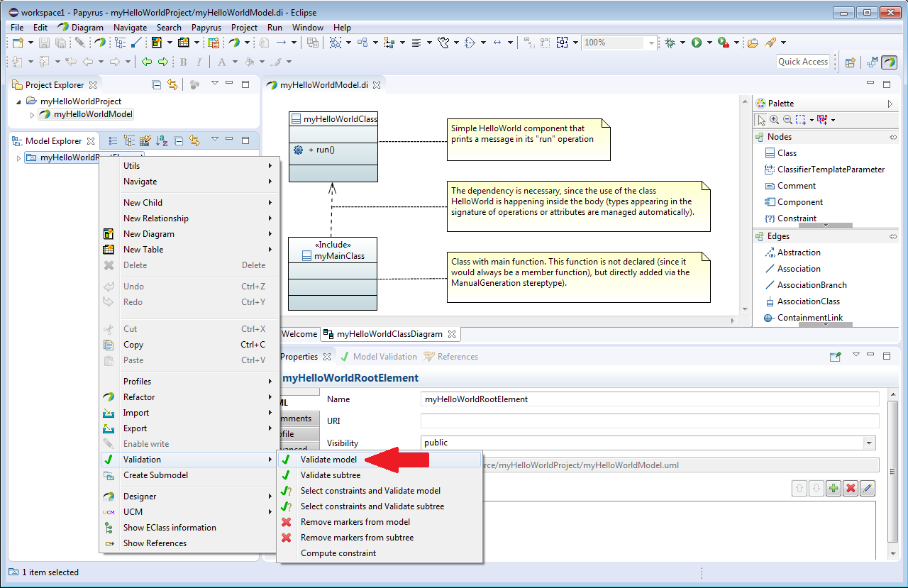Open the Papyrus menu in menu bar
The height and width of the screenshot is (588, 908).
(206, 28)
